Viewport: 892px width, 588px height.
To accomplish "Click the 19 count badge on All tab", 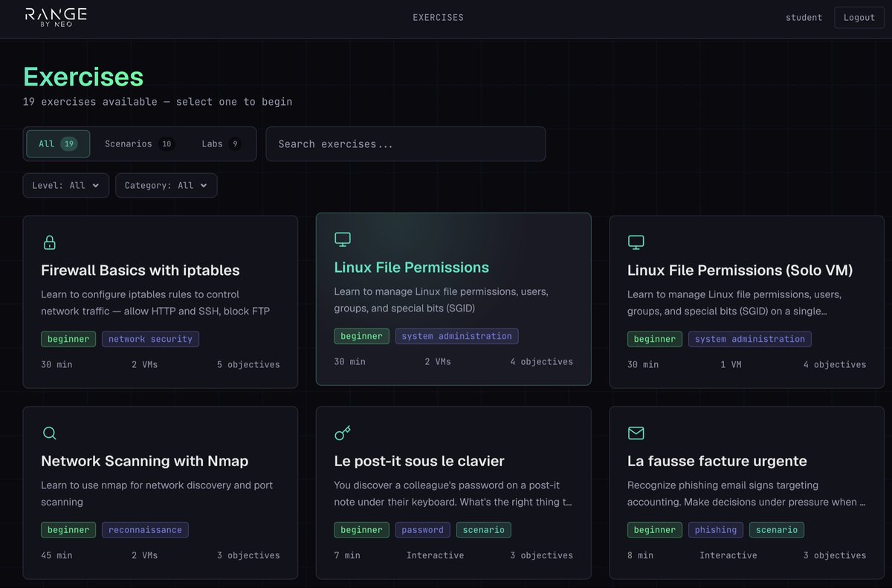I will point(69,143).
